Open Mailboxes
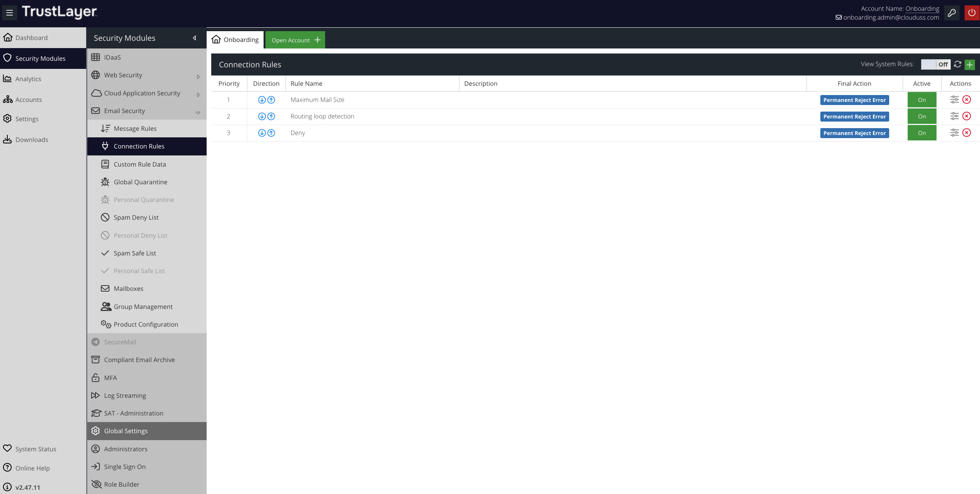980x494 pixels. [147, 289]
